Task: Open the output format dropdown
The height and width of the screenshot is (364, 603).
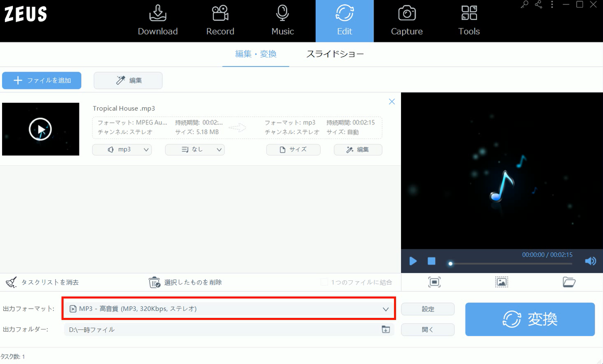Action: (228, 309)
